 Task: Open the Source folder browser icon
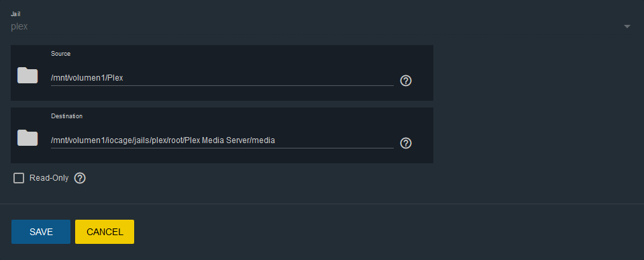point(28,75)
